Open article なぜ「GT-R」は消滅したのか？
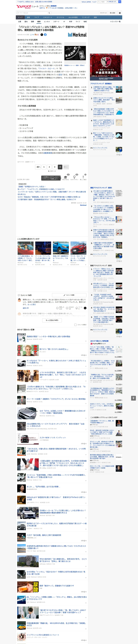Image resolution: width=138 pixels, height=644 pixels. pos(62,412)
